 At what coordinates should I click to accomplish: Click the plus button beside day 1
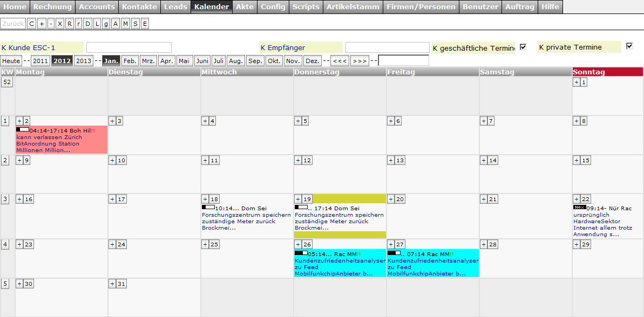click(x=576, y=82)
